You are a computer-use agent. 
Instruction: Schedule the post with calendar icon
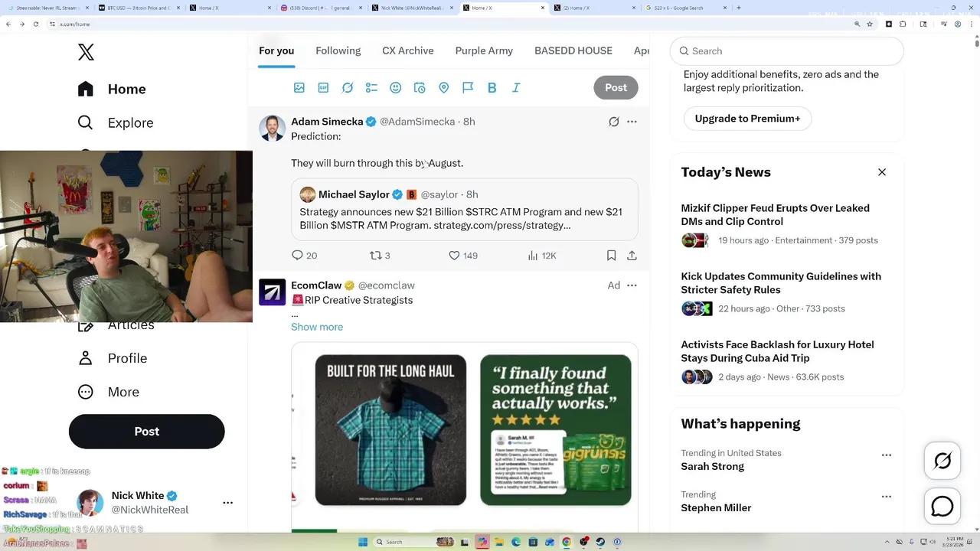coord(420,88)
